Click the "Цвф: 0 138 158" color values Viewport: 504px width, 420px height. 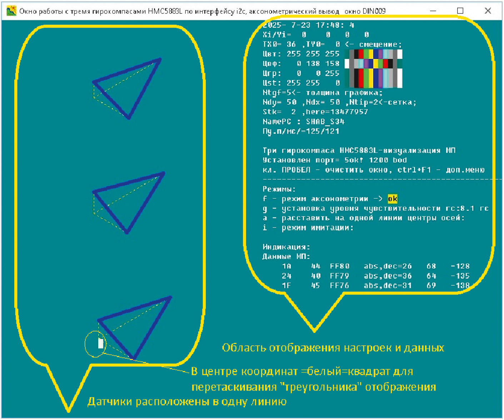click(x=301, y=64)
